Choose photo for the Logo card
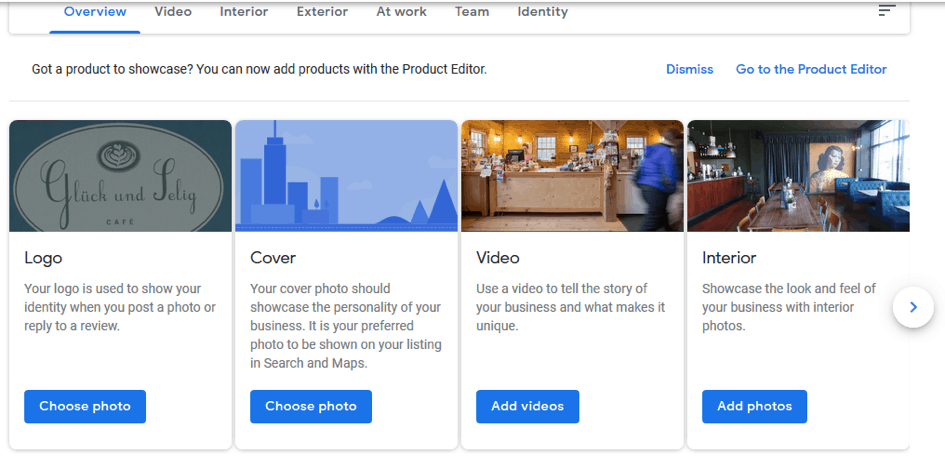 point(85,406)
